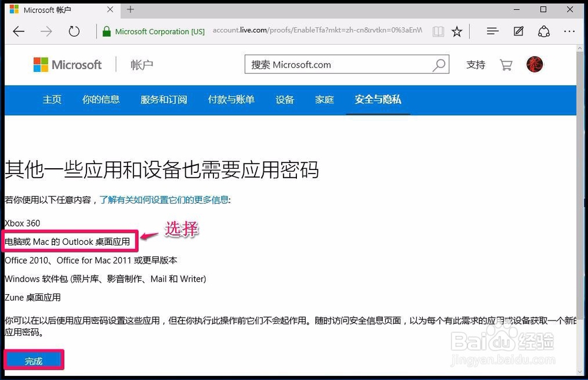This screenshot has width=588, height=380.
Task: Click the search magnifier icon
Action: click(439, 65)
